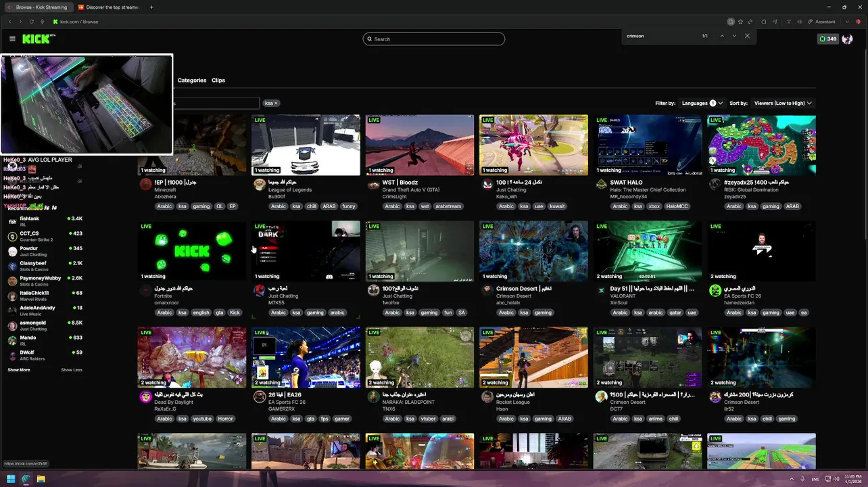This screenshot has width=868, height=487.
Task: Close the find-in-page bar
Action: (x=747, y=36)
